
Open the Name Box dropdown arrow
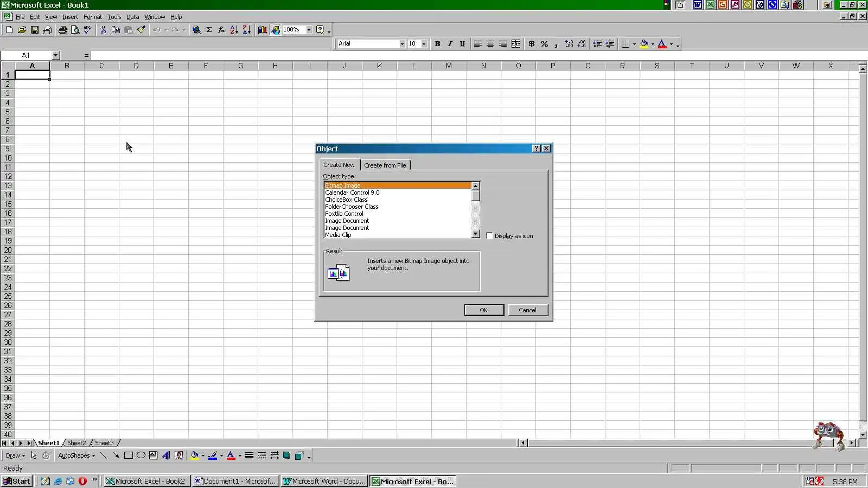(55, 55)
